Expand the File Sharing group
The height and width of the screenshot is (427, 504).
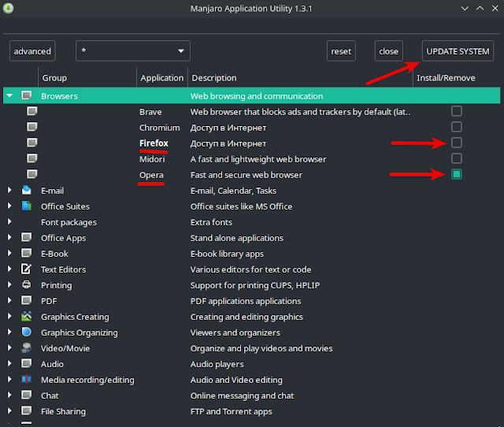(9, 410)
